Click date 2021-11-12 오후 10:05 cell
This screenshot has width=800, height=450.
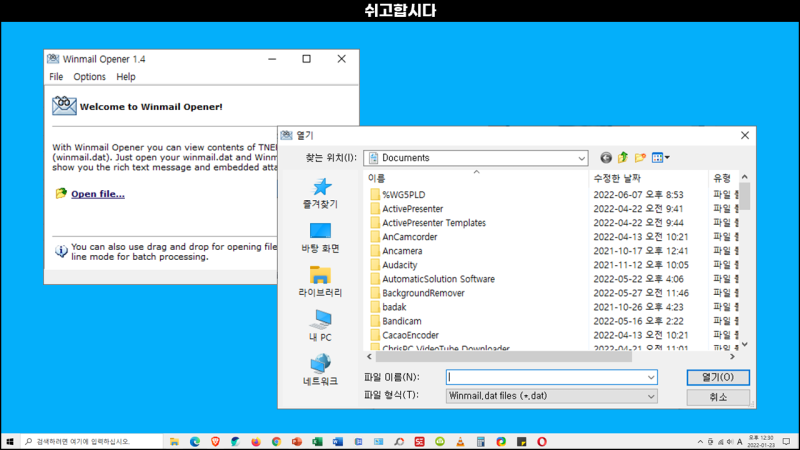pos(641,265)
